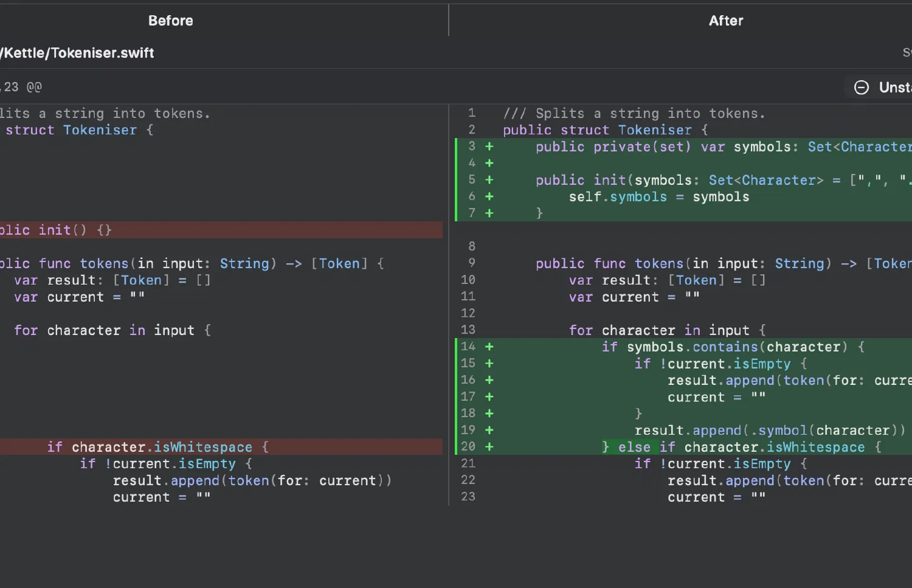This screenshot has width=912, height=588.
Task: Click line number 8 in After pane
Action: point(472,246)
